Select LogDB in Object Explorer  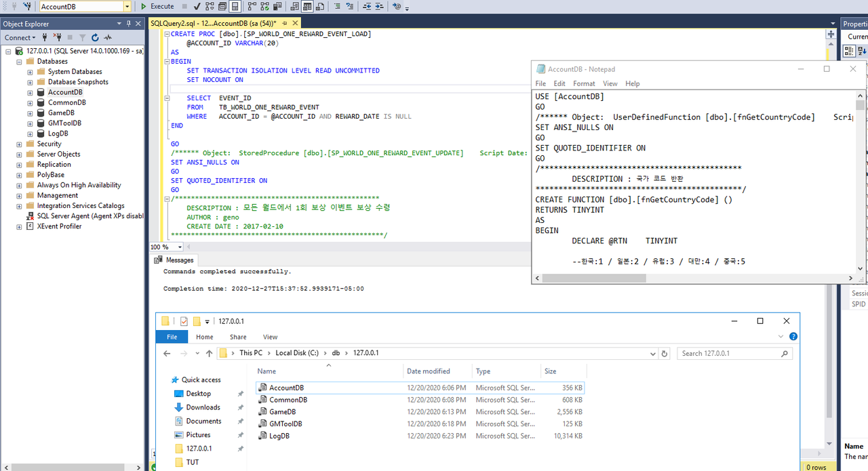pyautogui.click(x=58, y=134)
